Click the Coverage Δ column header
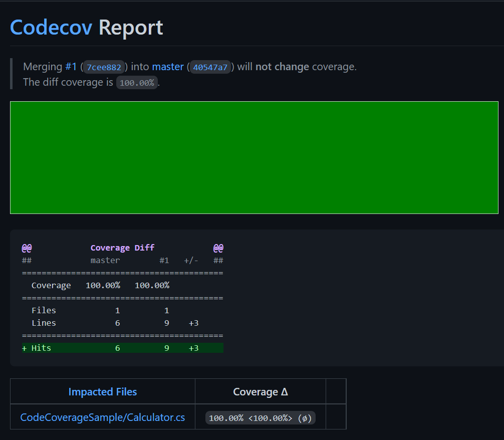This screenshot has width=504, height=440. point(260,392)
